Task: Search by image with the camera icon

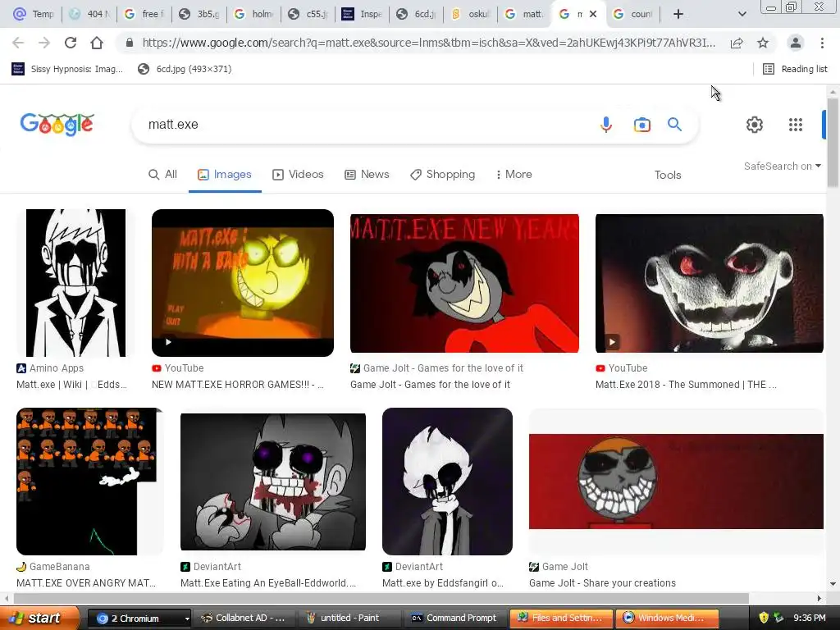Action: (x=641, y=125)
